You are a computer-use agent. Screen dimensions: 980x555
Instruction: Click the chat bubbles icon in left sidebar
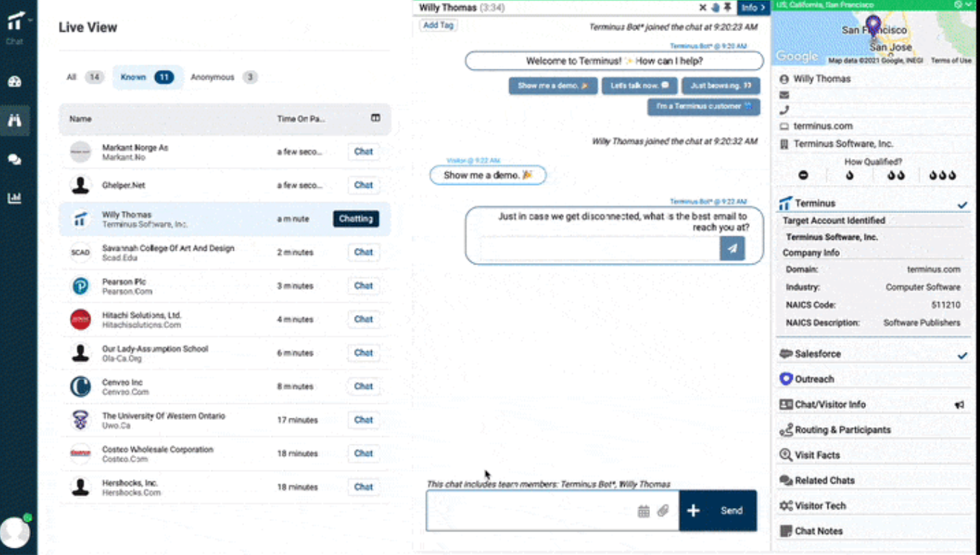(16, 158)
